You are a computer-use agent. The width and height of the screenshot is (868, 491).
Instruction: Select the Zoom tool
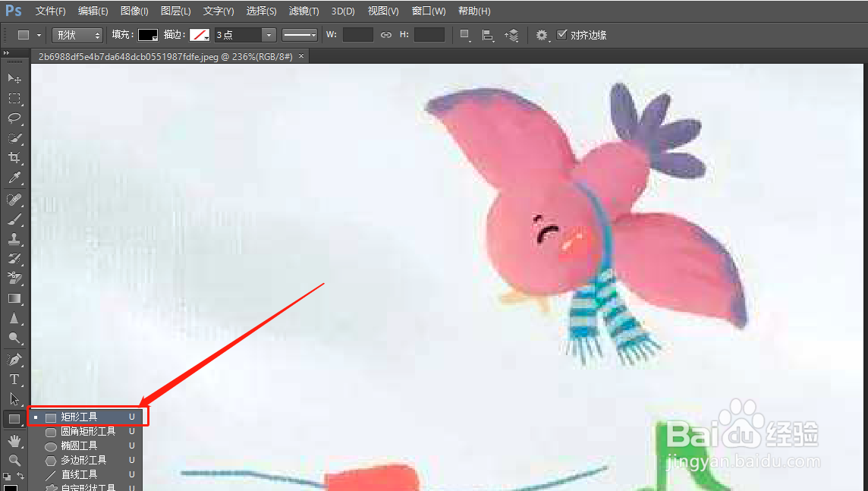[x=14, y=460]
